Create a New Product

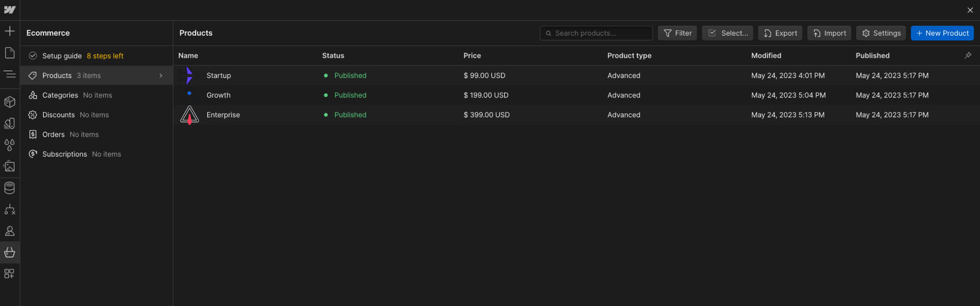click(942, 33)
